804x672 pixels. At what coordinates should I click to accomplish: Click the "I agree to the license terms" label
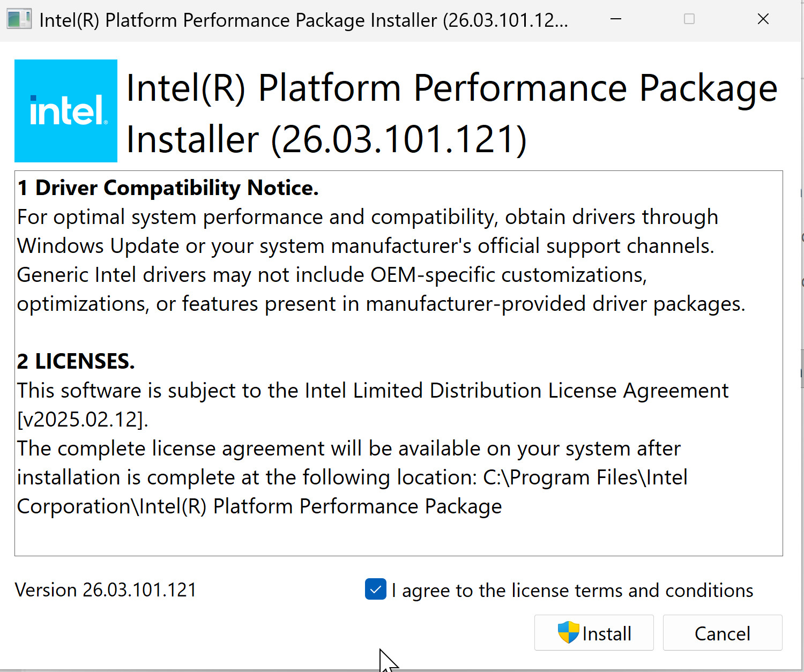tap(572, 591)
